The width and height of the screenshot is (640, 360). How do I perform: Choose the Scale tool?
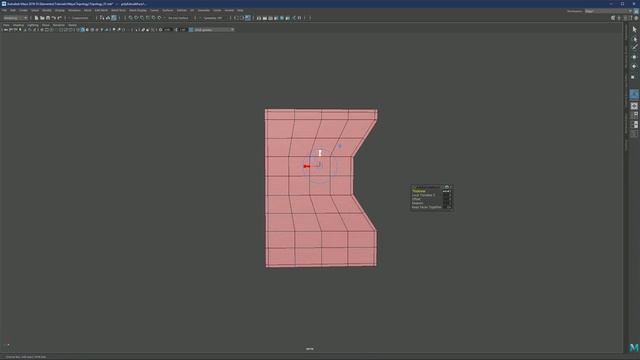(634, 76)
